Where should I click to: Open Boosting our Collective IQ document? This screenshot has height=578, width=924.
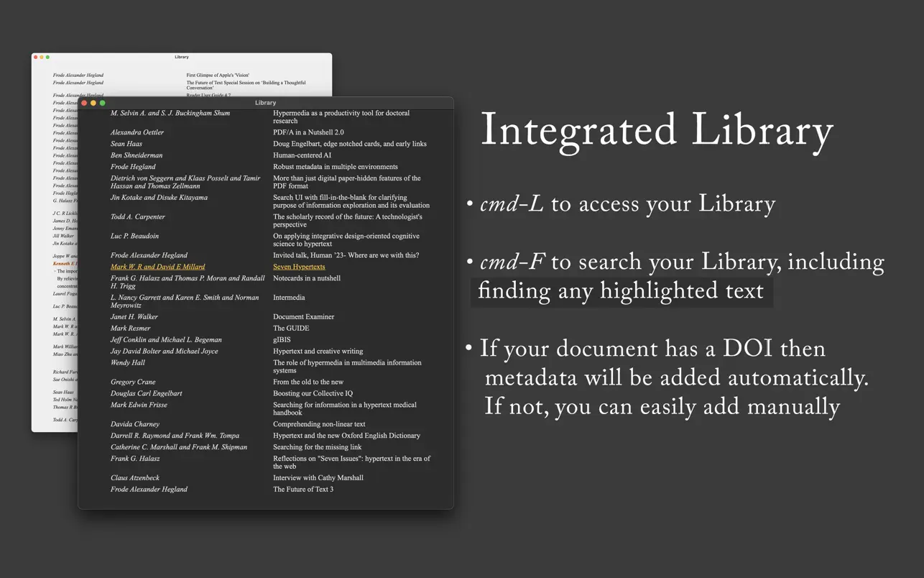[x=313, y=394]
